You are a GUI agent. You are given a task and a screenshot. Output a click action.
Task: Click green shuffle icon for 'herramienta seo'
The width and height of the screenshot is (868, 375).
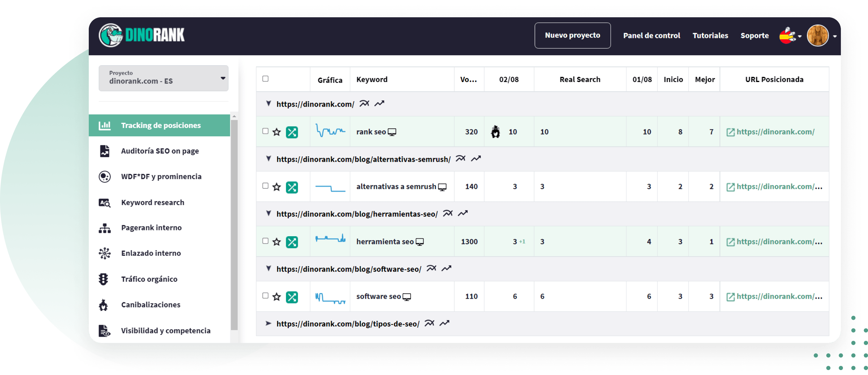coord(292,242)
